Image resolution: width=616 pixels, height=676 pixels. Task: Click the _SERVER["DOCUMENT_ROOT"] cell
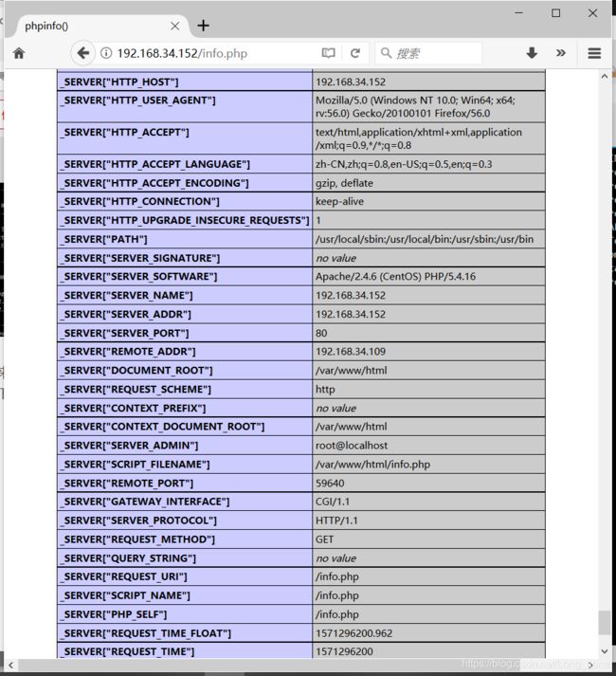click(185, 371)
